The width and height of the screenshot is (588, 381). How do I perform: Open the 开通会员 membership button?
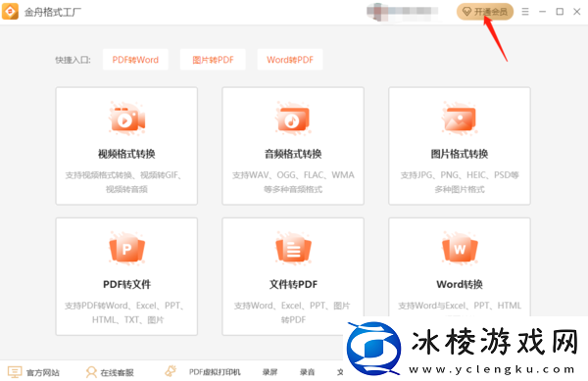click(485, 12)
